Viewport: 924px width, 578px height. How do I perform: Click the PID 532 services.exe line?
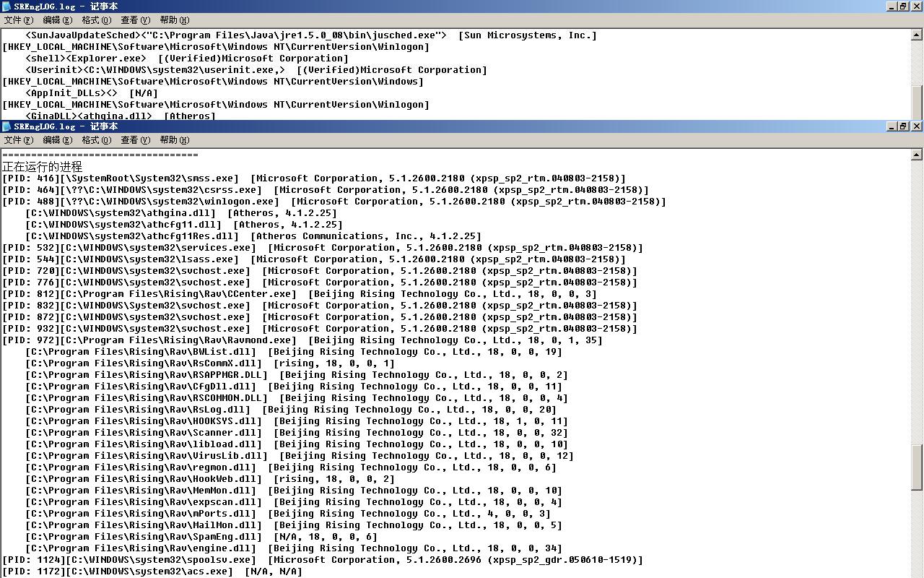[x=323, y=248]
